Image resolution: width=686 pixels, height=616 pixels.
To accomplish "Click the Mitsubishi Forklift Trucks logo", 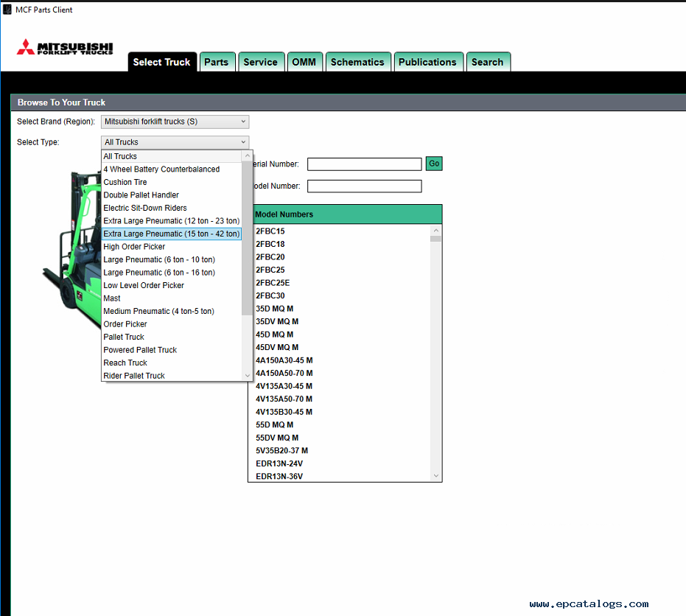I will (x=65, y=47).
